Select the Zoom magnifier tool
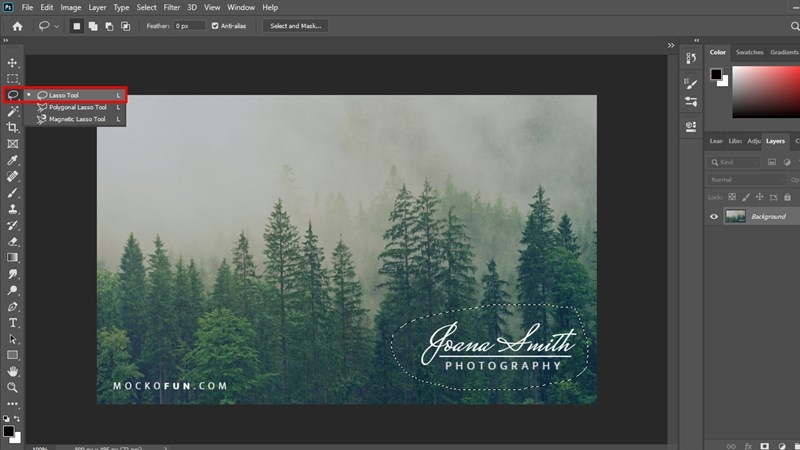Screen dimensions: 800x450 tap(13, 387)
